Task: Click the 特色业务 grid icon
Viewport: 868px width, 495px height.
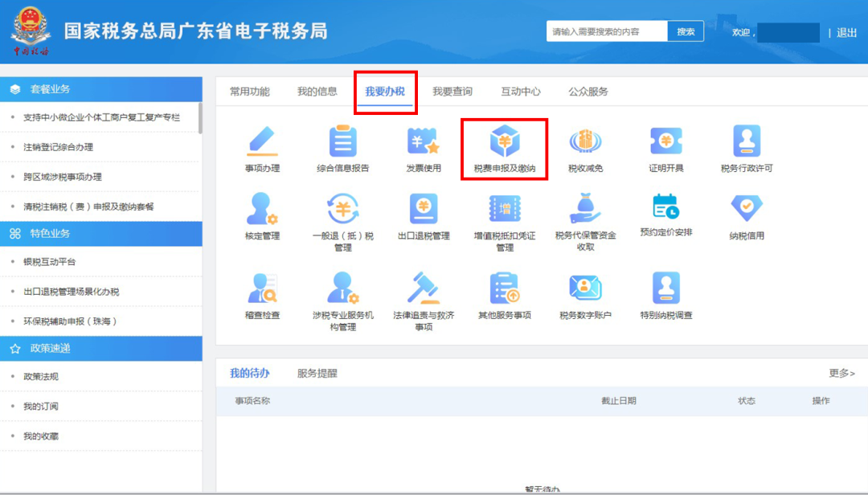Action: click(x=15, y=234)
